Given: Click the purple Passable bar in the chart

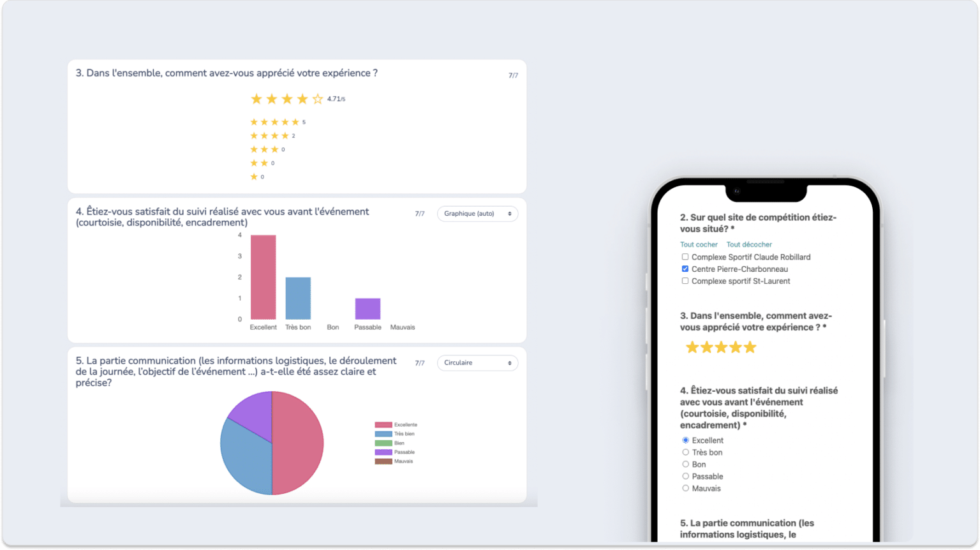Looking at the screenshot, I should click(367, 309).
